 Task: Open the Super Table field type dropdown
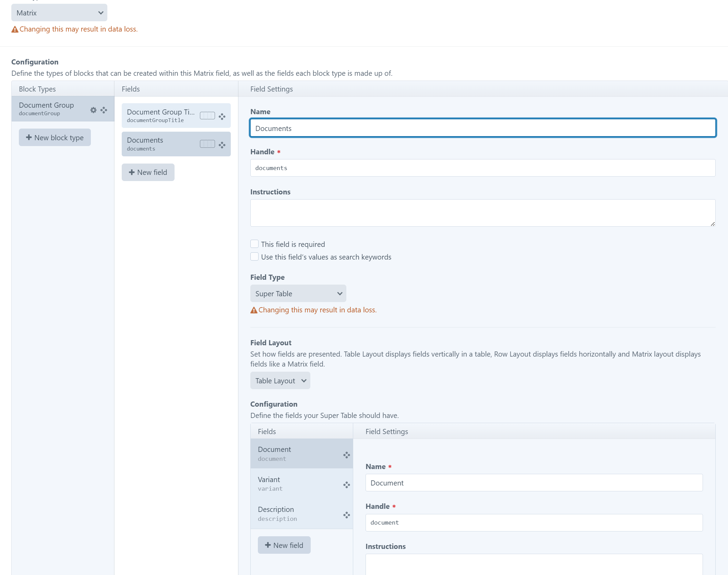(298, 294)
